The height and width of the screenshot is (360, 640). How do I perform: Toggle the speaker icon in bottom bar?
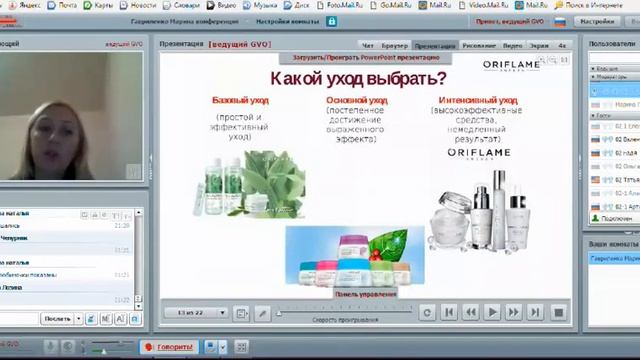click(x=68, y=347)
